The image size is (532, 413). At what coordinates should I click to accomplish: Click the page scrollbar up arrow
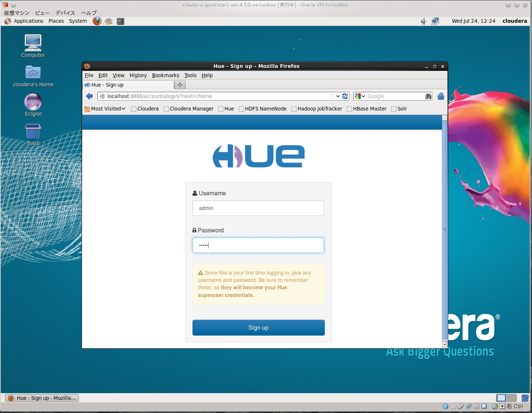[445, 118]
